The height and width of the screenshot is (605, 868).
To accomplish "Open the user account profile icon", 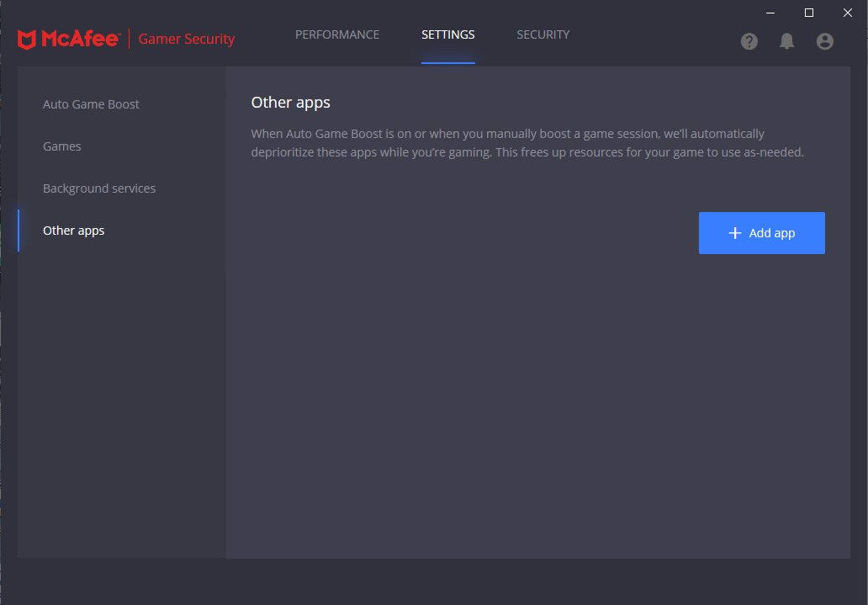I will click(825, 41).
